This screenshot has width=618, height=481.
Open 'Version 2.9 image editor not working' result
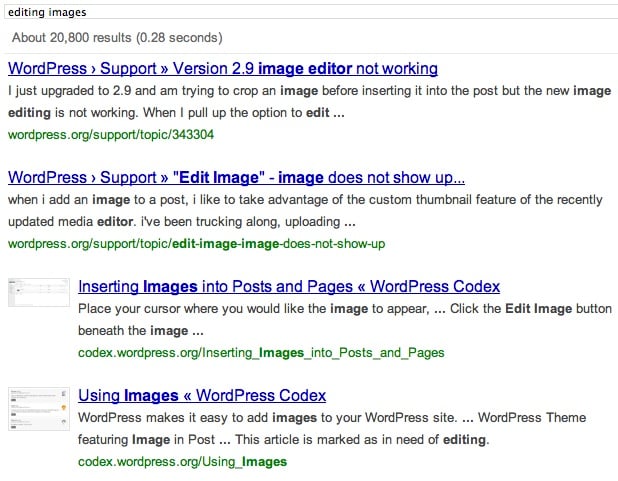222,69
